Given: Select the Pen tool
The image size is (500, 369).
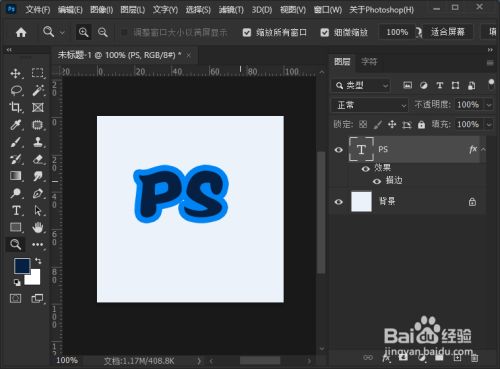Looking at the screenshot, I should [x=38, y=193].
